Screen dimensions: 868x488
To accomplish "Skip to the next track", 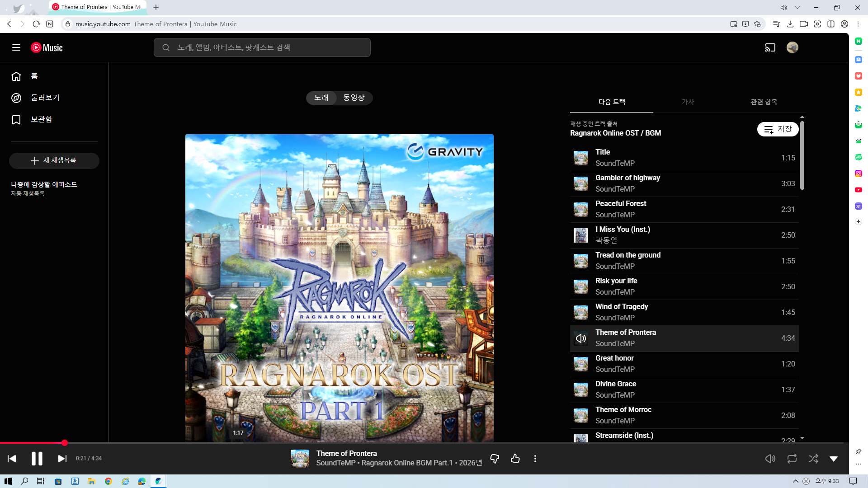I will (62, 459).
